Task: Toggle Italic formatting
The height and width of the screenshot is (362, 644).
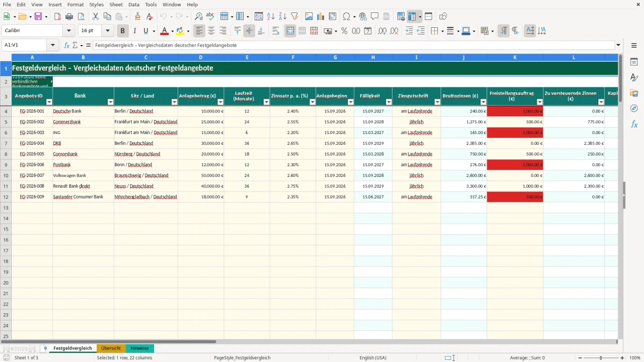Action: coord(135,31)
